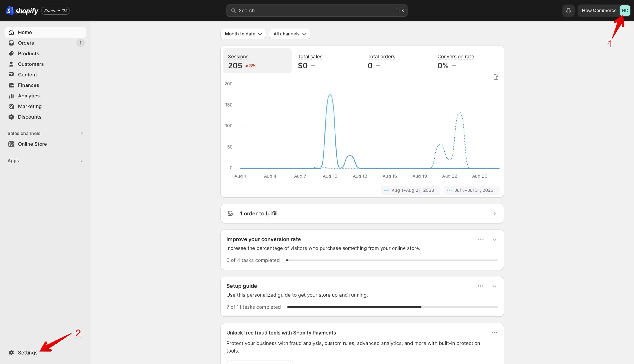Open Discounts in sidebar
This screenshot has width=634, height=364.
[x=45, y=117]
